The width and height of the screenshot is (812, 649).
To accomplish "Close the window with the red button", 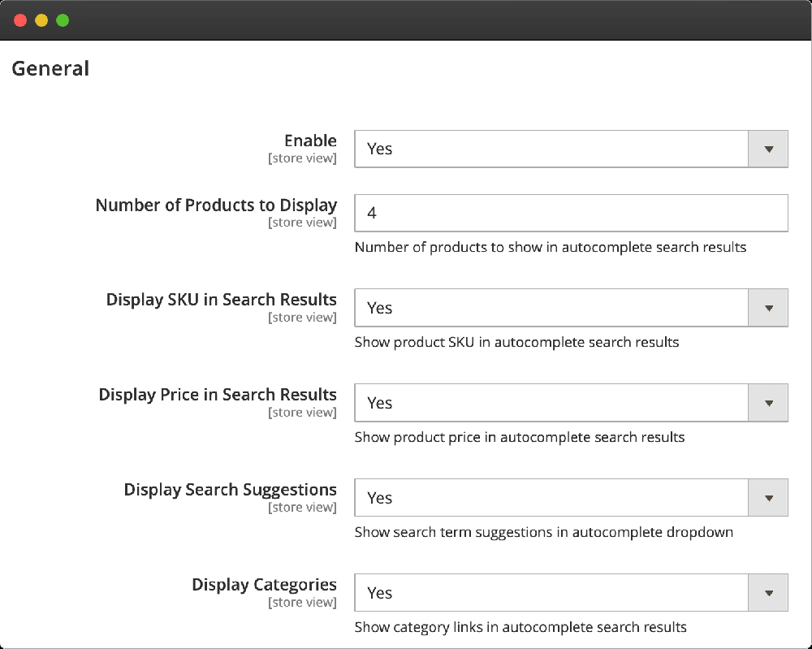I will click(x=20, y=20).
